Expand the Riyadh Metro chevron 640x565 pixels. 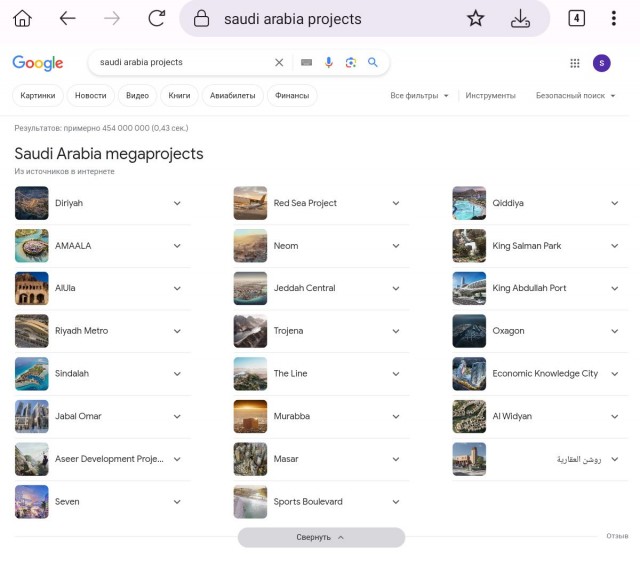point(177,331)
